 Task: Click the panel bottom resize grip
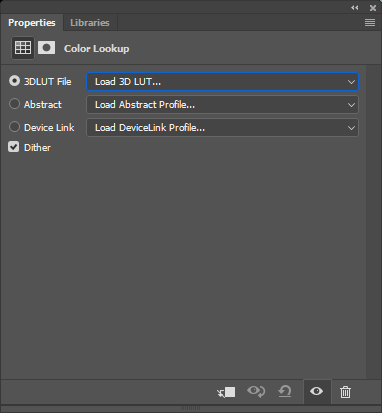pos(190,408)
